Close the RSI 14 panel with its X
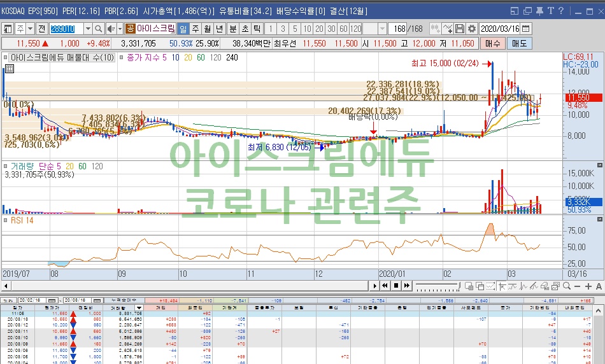Image resolution: width=605 pixels, height=364 pixels. click(x=600, y=219)
